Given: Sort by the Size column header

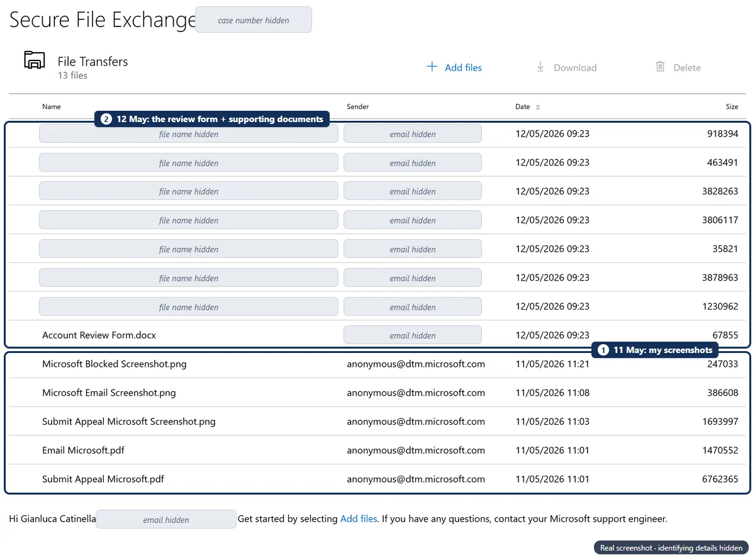Looking at the screenshot, I should pyautogui.click(x=732, y=106).
